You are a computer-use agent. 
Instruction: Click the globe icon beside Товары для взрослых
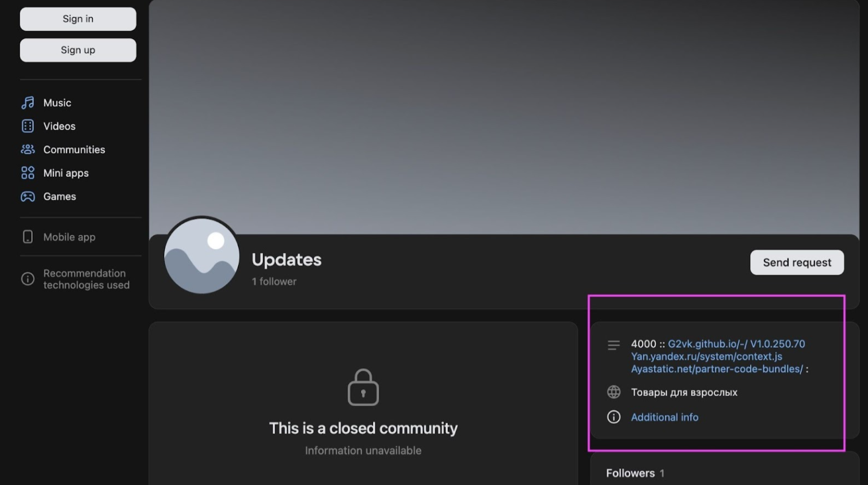click(614, 392)
